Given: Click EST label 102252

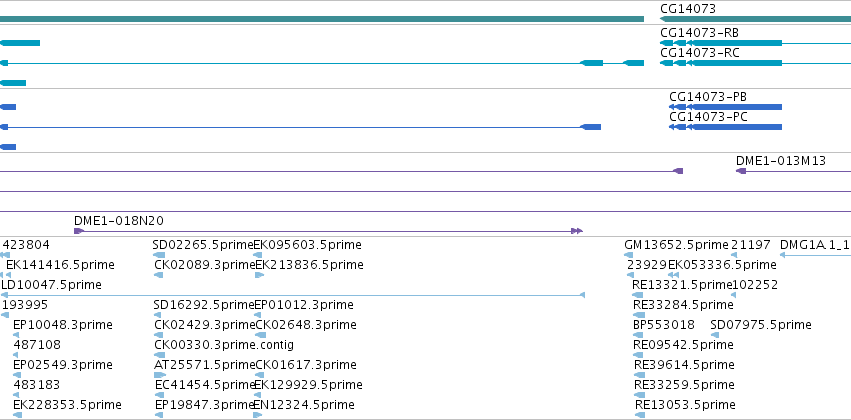Looking at the screenshot, I should coord(755,285).
